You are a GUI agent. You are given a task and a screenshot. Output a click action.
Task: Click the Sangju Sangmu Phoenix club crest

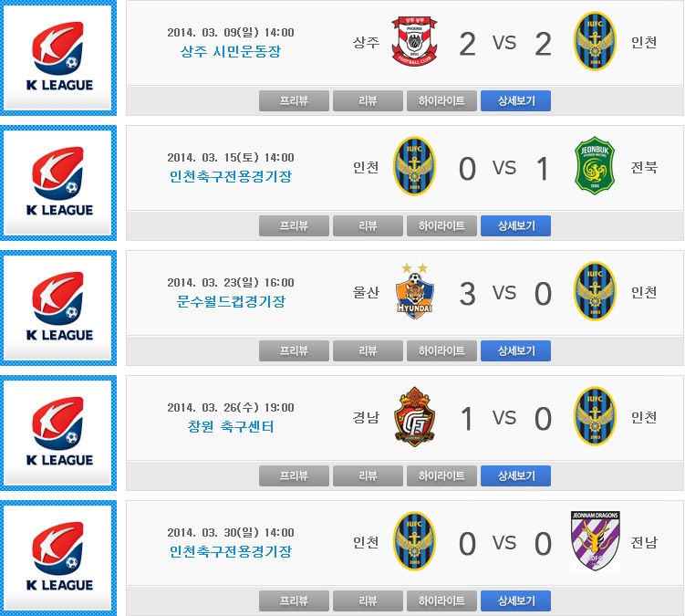coord(414,41)
